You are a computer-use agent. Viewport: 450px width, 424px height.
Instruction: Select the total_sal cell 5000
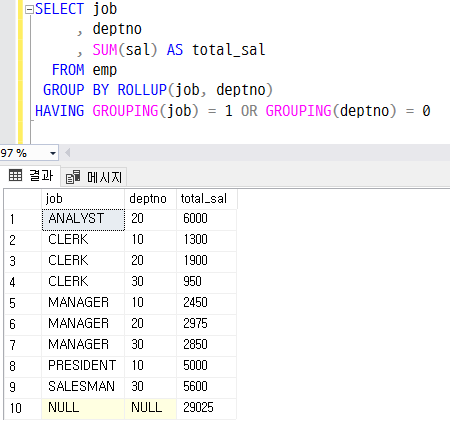tap(206, 366)
